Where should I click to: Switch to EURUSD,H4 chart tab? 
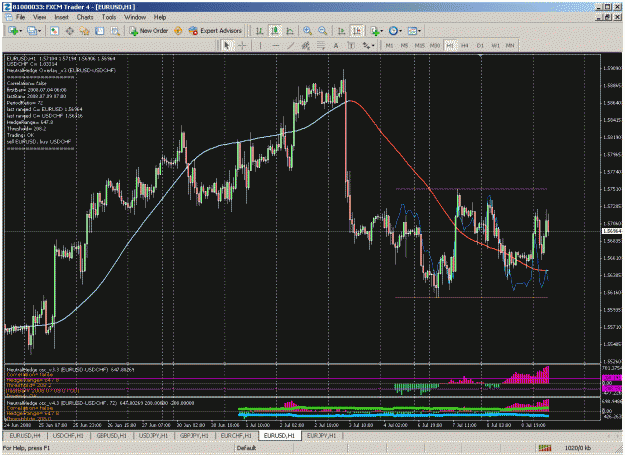pyautogui.click(x=25, y=435)
